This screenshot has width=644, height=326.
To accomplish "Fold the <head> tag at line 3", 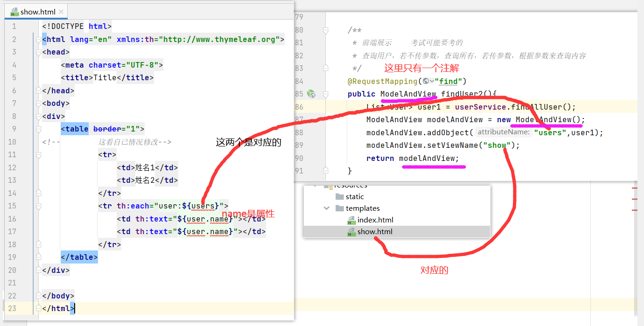I will pyautogui.click(x=39, y=52).
